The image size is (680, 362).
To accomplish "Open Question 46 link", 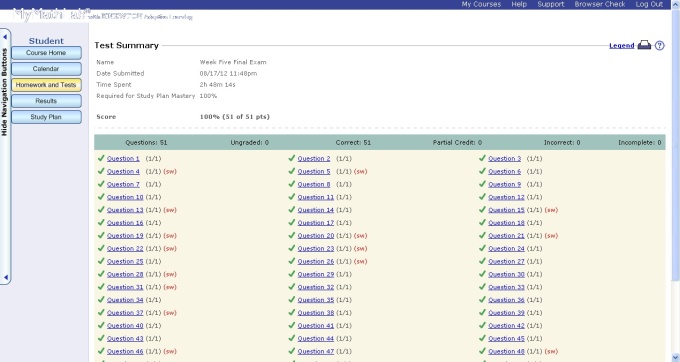I will (x=125, y=352).
